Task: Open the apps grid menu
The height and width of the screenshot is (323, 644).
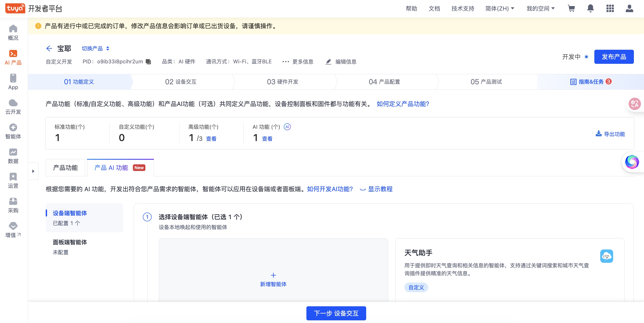Action: click(610, 9)
